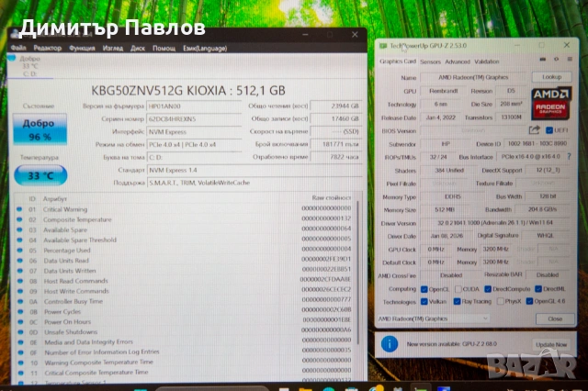
Task: Click status dot for Data Units Read row
Action: pyautogui.click(x=20, y=261)
